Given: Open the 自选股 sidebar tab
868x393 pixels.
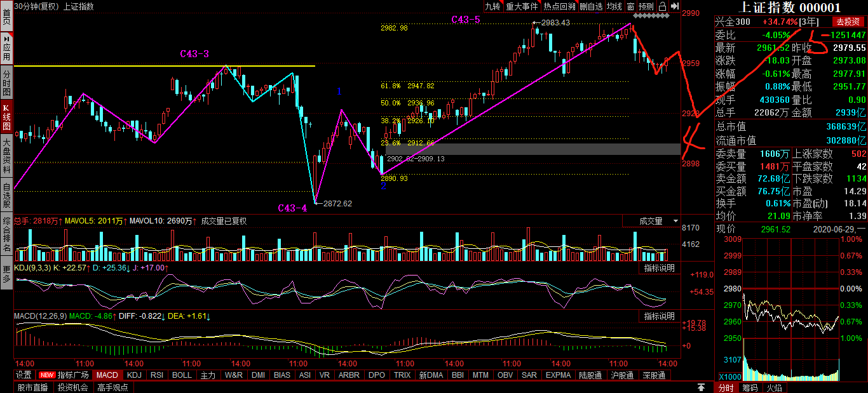Looking at the screenshot, I should tap(6, 196).
